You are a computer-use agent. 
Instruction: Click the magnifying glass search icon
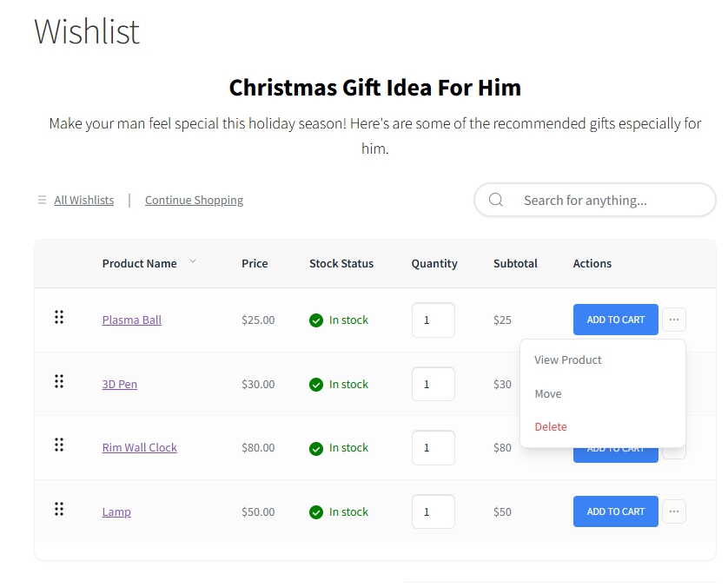[495, 200]
